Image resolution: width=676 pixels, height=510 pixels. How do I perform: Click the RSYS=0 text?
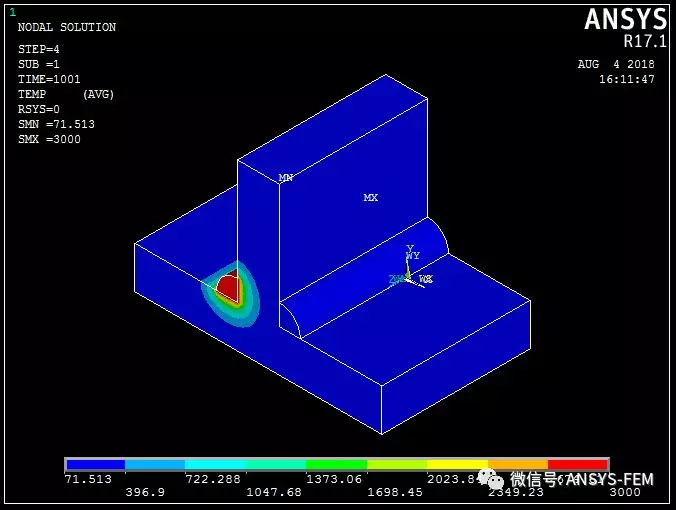39,109
